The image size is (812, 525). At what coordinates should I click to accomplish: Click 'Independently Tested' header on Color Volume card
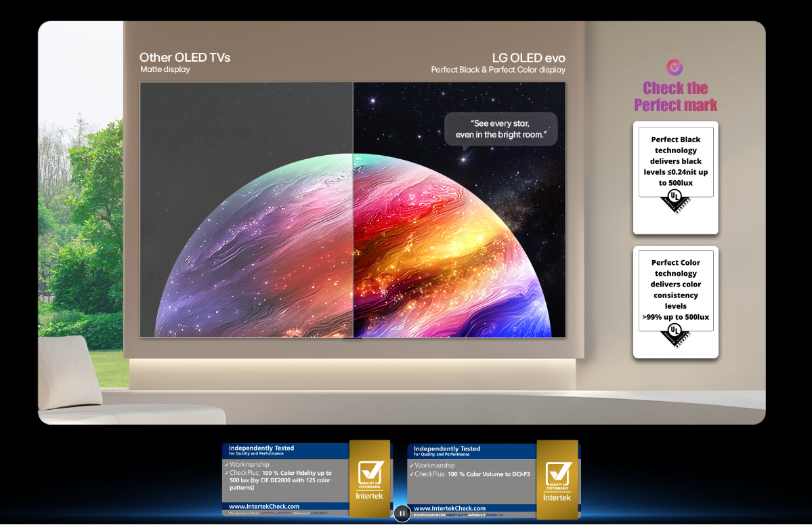click(447, 449)
